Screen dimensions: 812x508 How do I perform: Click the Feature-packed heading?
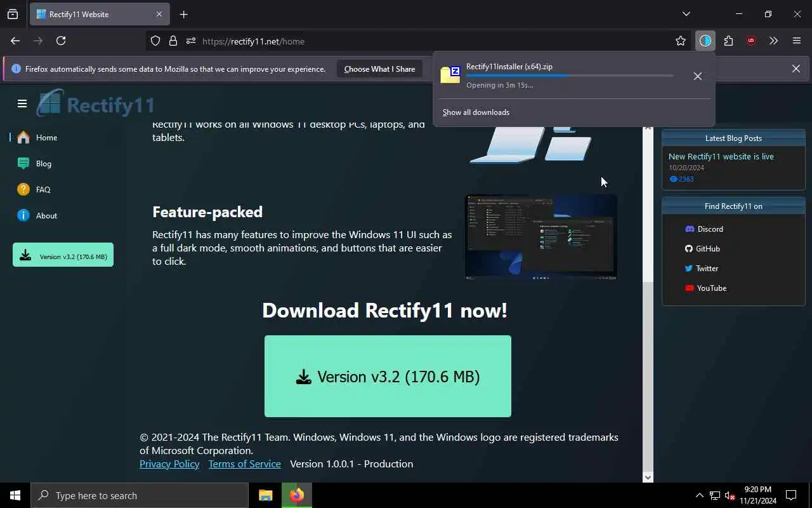click(x=207, y=211)
